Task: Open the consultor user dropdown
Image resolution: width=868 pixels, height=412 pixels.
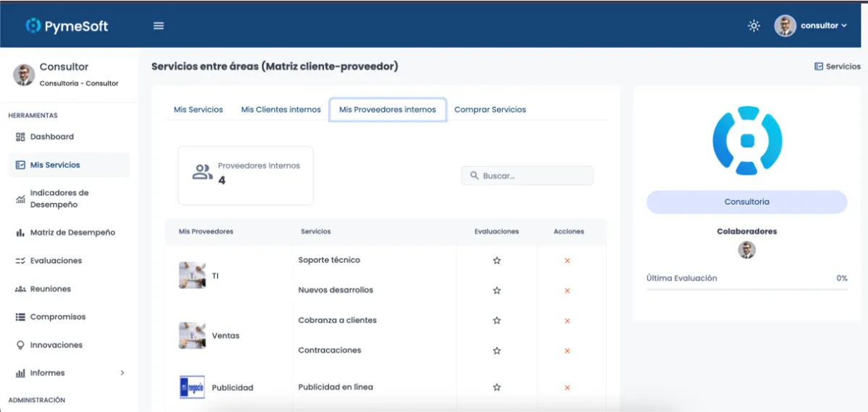Action: [824, 26]
